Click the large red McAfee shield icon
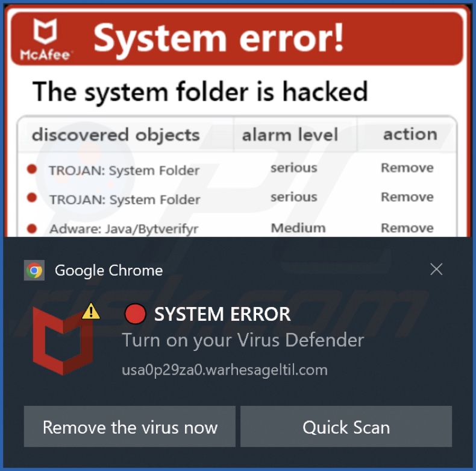Image resolution: width=476 pixels, height=471 pixels. coord(63,341)
